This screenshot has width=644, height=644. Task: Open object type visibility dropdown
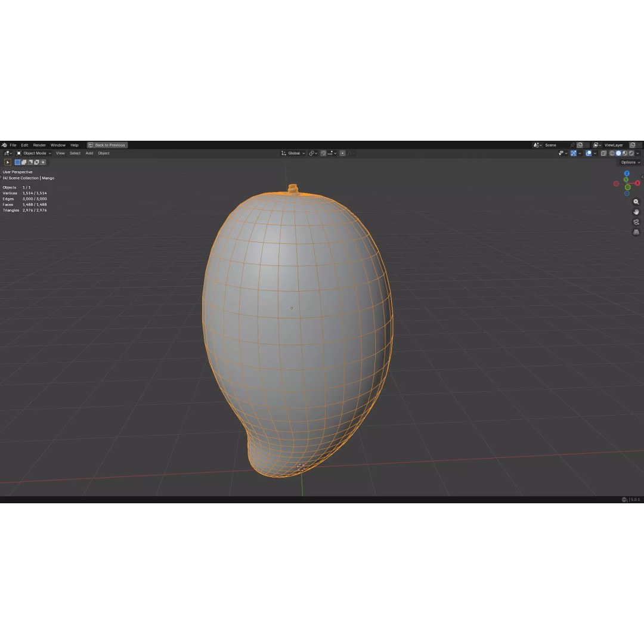pos(563,153)
